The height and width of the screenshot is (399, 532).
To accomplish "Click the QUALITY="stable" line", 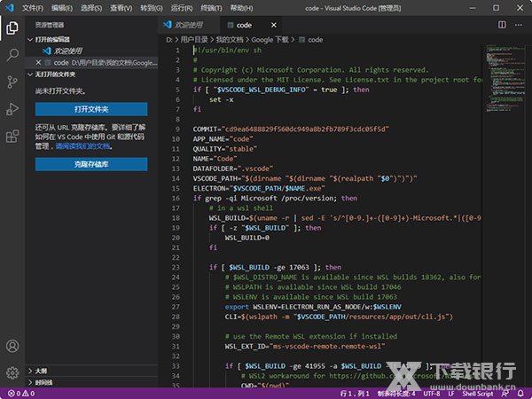I will point(224,149).
